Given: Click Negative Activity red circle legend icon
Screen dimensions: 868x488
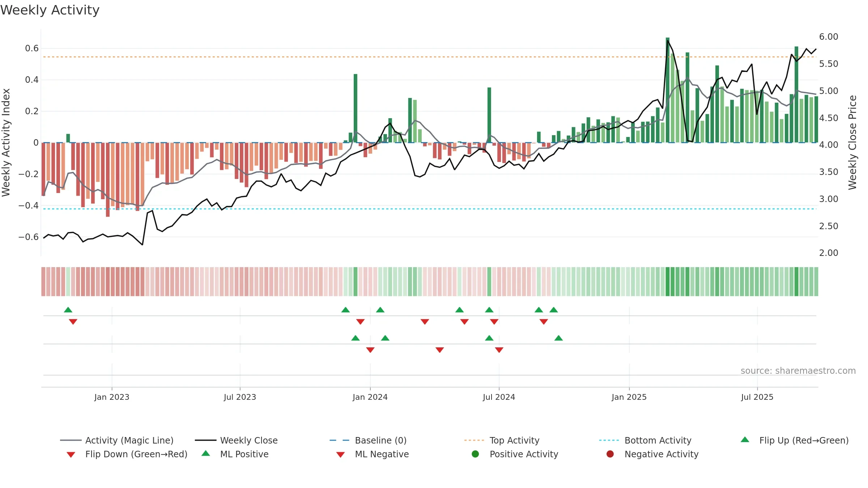Looking at the screenshot, I should (610, 454).
